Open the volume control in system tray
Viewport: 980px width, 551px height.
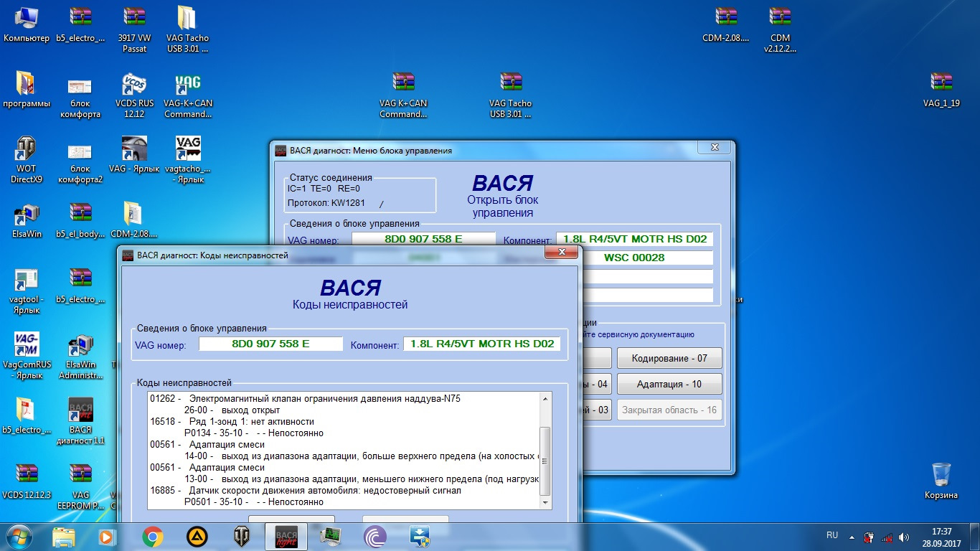904,537
